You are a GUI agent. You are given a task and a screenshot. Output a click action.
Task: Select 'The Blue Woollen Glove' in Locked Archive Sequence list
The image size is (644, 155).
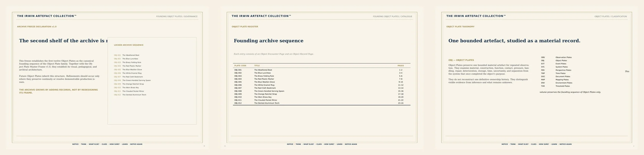[x=132, y=70]
